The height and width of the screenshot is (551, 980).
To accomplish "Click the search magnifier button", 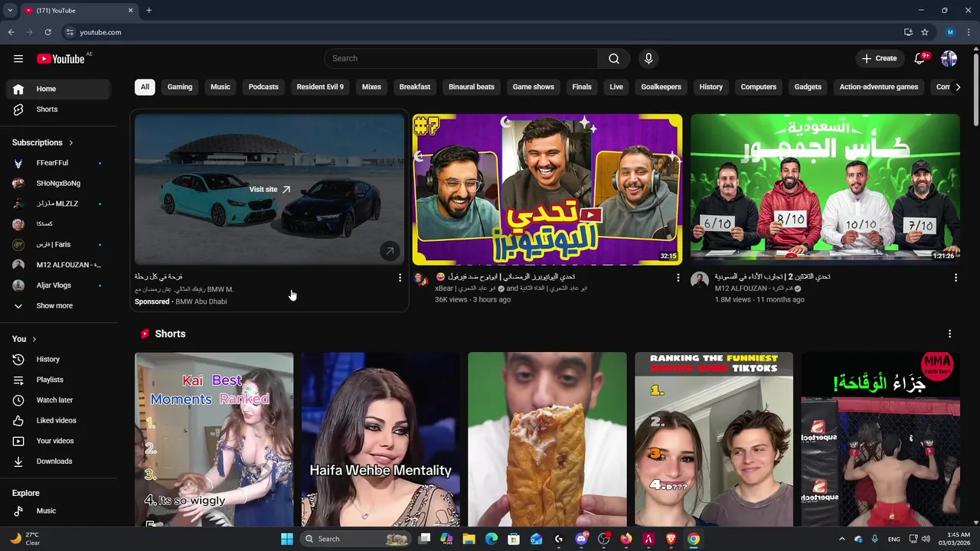I will click(614, 59).
